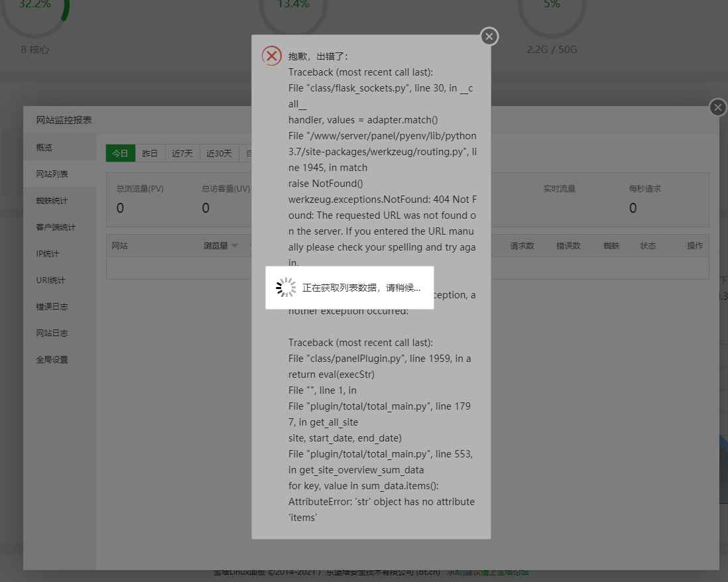Click the 错误数 column header
Screen dimensions: 728x582
coord(568,245)
